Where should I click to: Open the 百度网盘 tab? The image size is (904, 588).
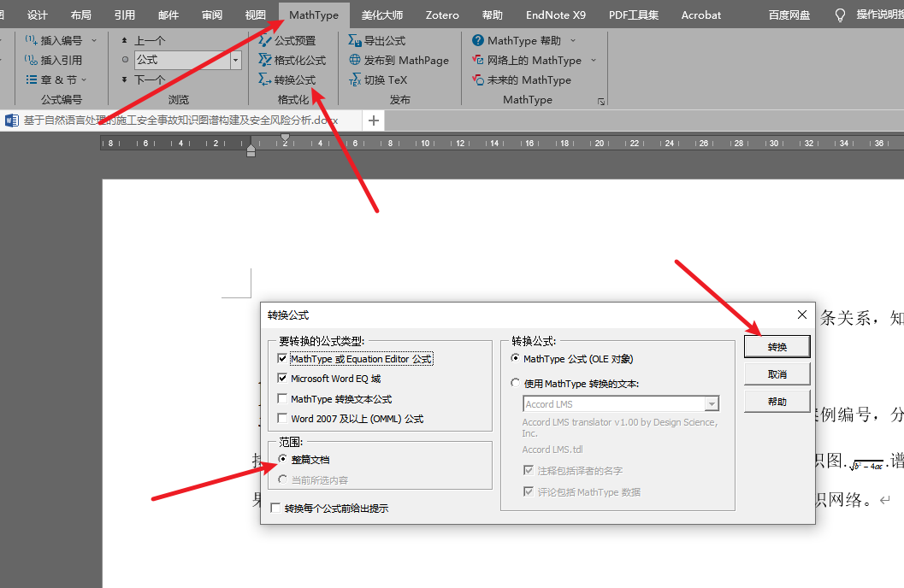point(789,15)
